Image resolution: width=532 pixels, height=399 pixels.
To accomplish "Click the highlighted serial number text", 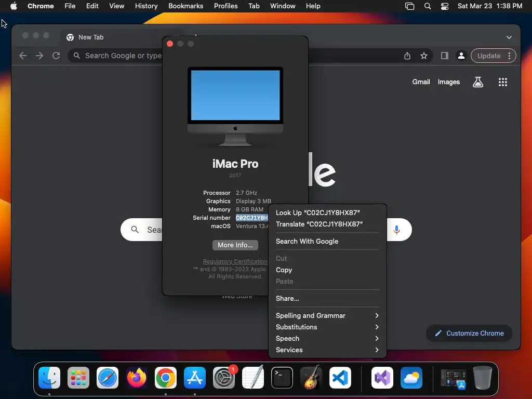I will coord(252,218).
